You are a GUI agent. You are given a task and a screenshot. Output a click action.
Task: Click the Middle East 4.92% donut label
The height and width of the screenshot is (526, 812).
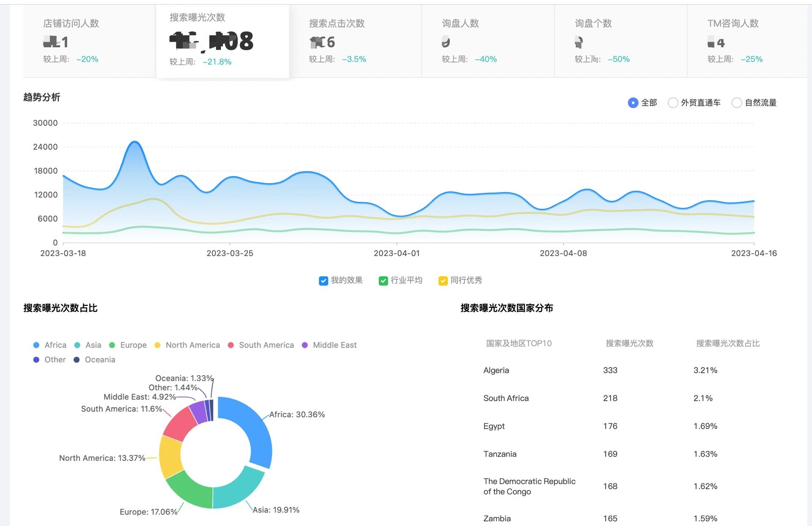tap(140, 397)
